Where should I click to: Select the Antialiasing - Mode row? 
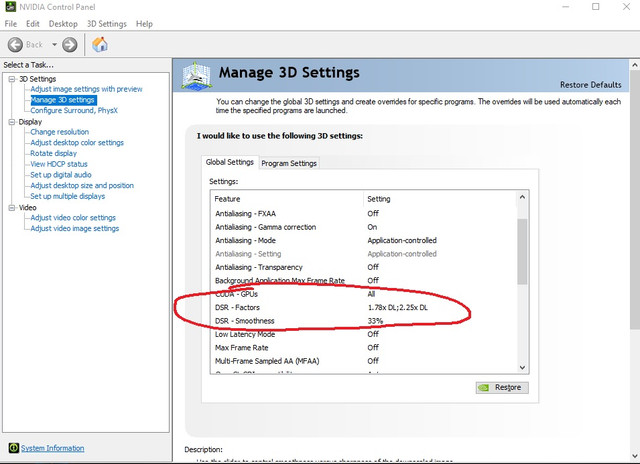coord(364,240)
